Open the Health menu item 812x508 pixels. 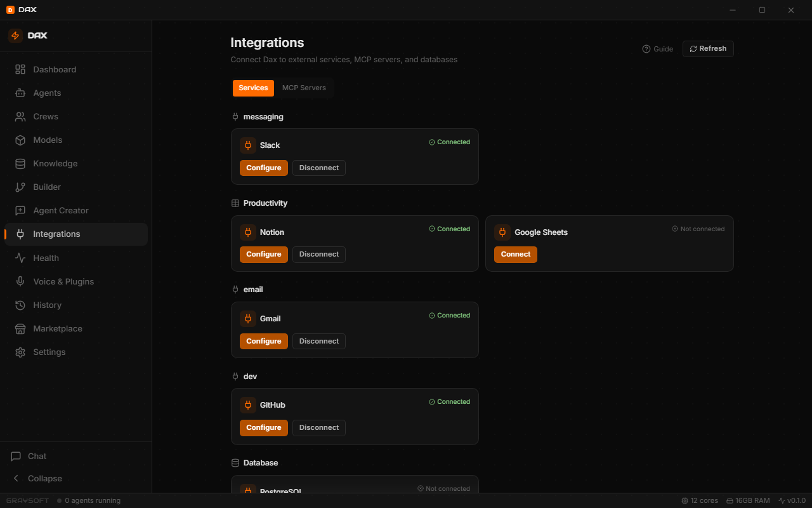click(76, 258)
